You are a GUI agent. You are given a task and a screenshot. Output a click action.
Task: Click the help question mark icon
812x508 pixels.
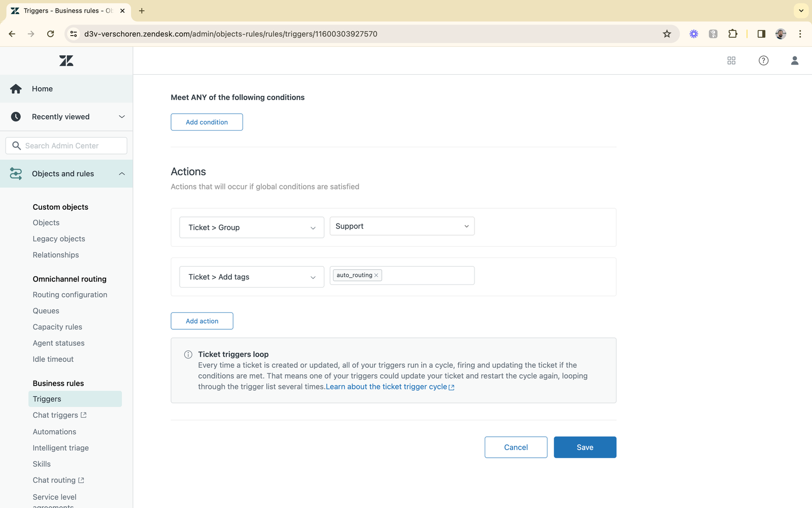tap(763, 60)
